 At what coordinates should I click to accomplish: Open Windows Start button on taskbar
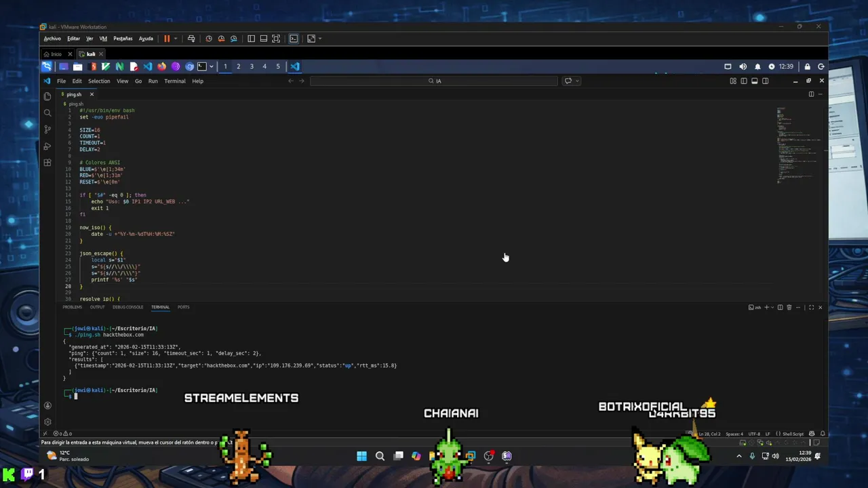pyautogui.click(x=361, y=456)
